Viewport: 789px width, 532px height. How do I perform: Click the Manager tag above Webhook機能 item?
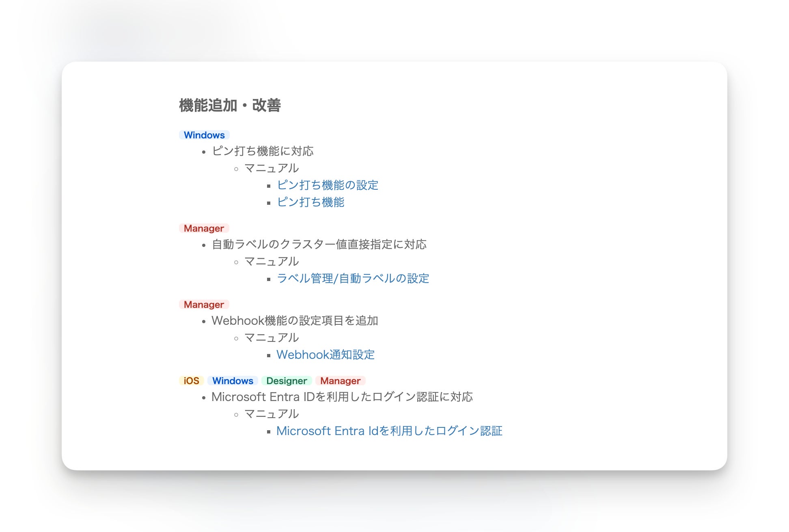pyautogui.click(x=204, y=305)
